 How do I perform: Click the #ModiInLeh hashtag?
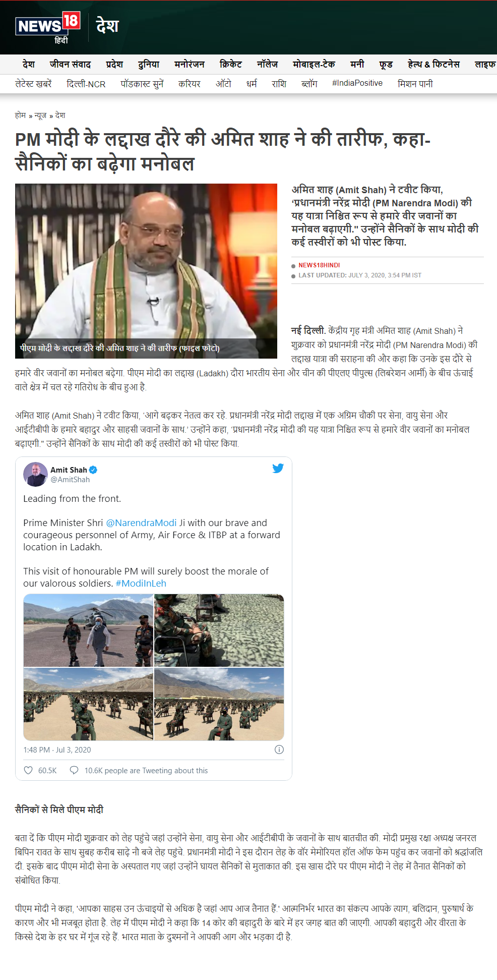[x=141, y=583]
